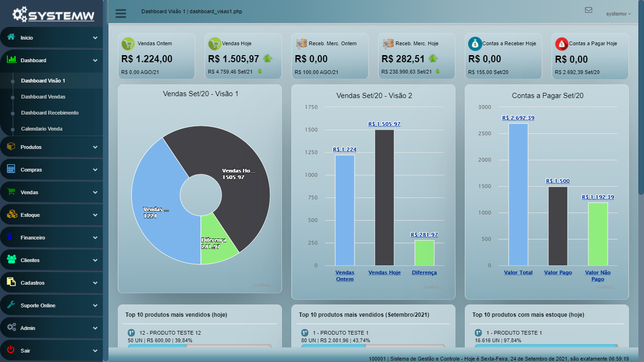Click the Contas a Pagar Hoje red icon
644x362 pixels.
tap(561, 44)
